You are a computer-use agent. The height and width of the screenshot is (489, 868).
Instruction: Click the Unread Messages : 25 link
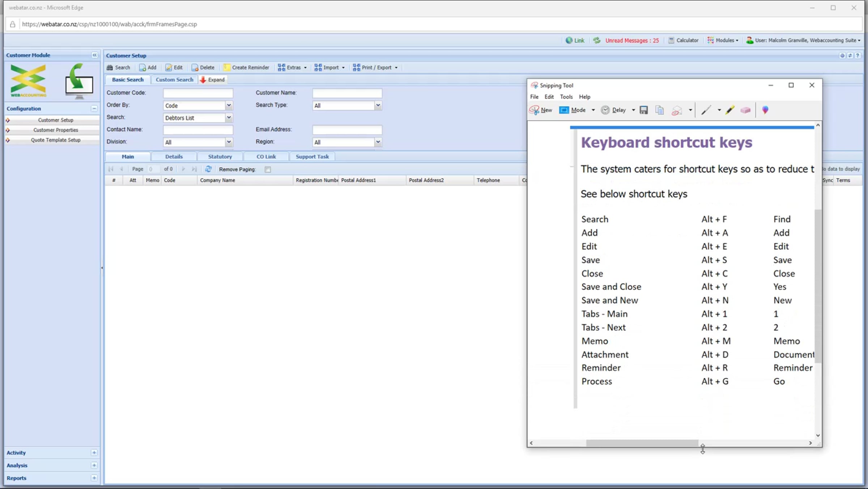pos(632,41)
